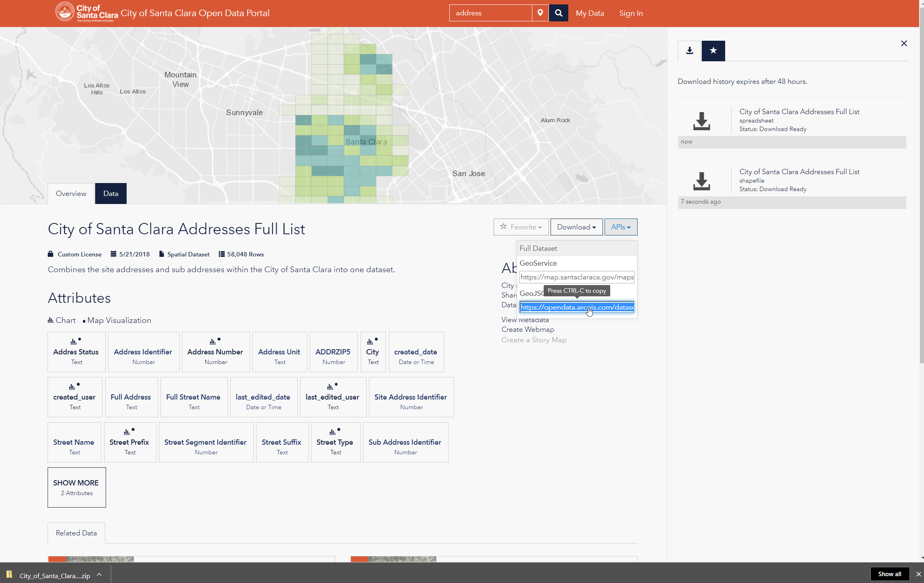924x583 pixels.
Task: Click the GeoService URL field
Action: click(577, 277)
